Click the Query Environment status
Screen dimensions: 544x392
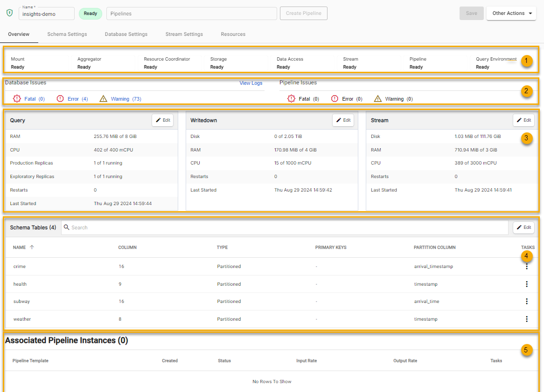[x=482, y=67]
